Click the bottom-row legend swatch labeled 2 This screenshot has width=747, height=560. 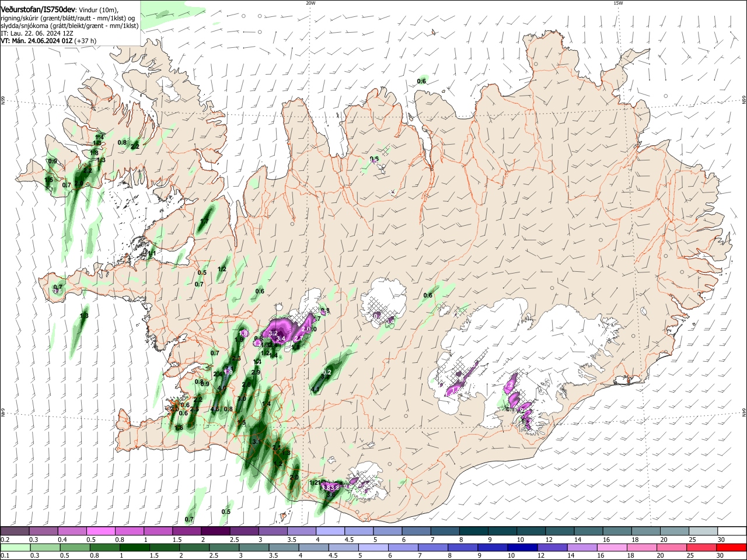pos(194,547)
